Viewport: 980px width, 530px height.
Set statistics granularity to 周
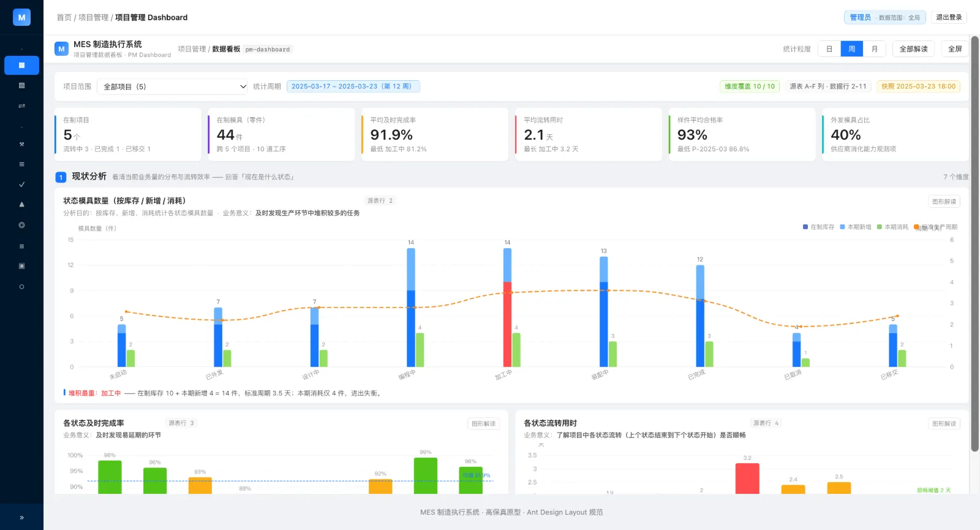(x=851, y=49)
